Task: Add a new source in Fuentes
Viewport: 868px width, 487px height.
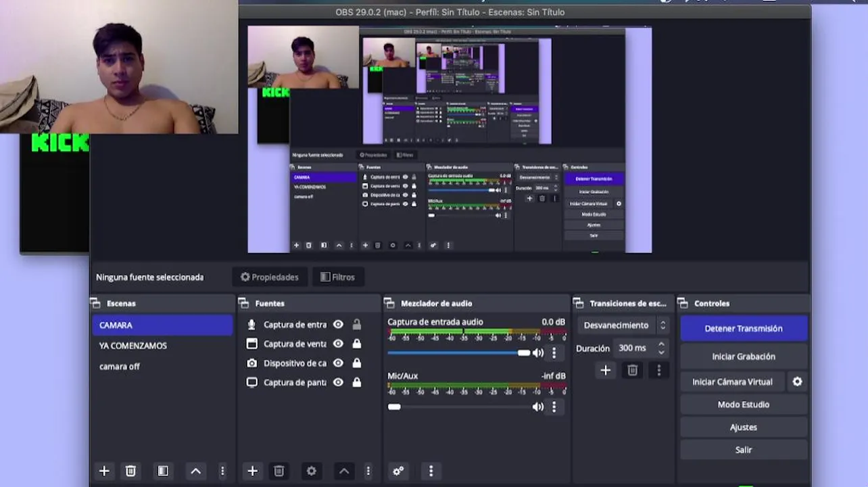Action: (x=252, y=471)
